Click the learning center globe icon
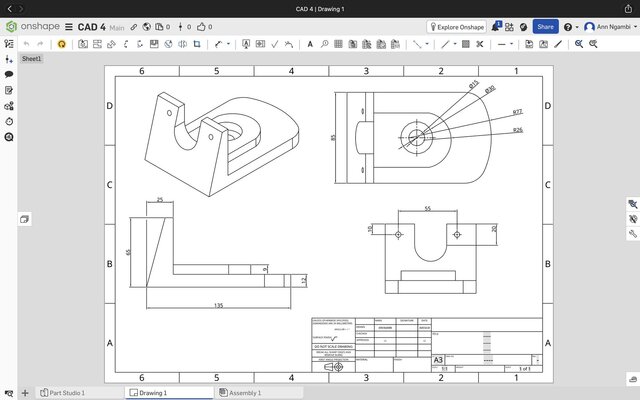Viewport: 640px width, 400px height. pos(523,27)
